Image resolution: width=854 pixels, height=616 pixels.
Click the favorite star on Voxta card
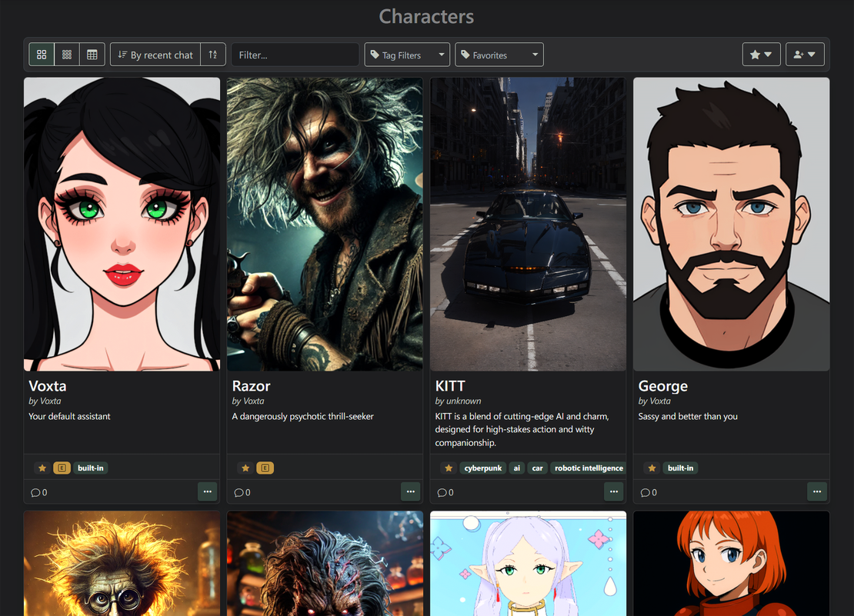pyautogui.click(x=42, y=468)
